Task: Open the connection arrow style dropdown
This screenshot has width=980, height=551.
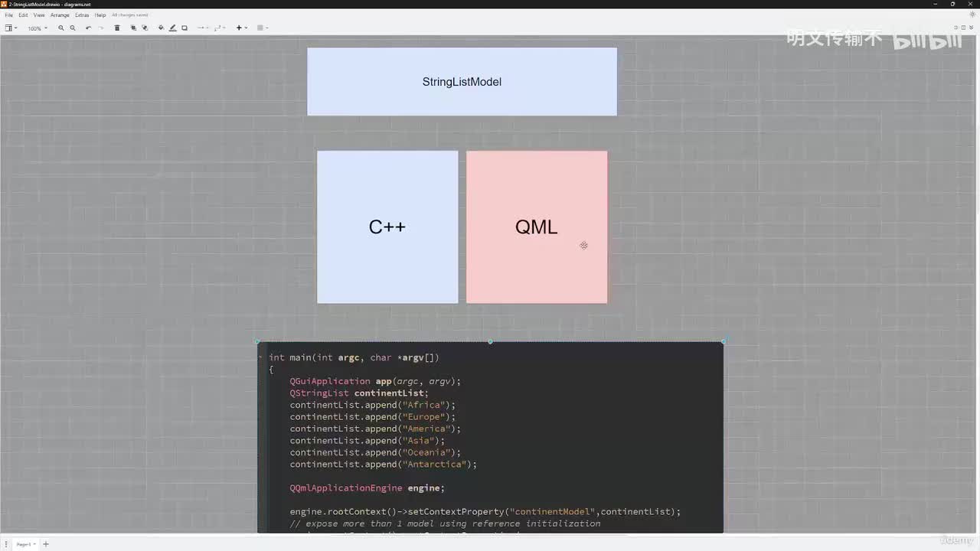Action: (203, 28)
